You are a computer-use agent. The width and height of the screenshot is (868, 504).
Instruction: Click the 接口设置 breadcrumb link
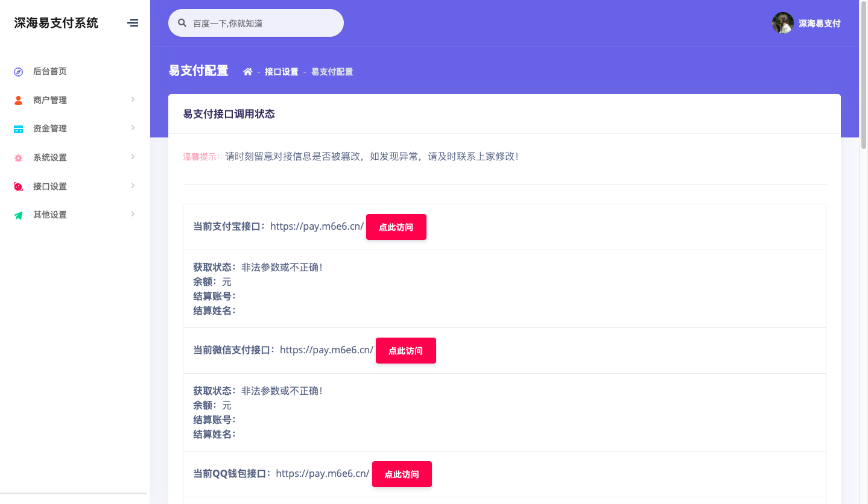pos(281,72)
